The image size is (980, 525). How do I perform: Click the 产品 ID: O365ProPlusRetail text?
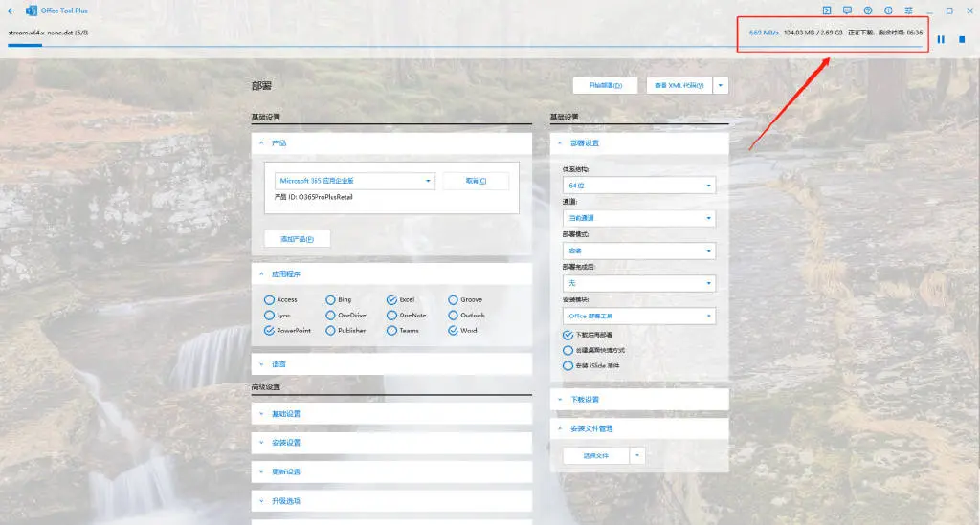pyautogui.click(x=313, y=197)
